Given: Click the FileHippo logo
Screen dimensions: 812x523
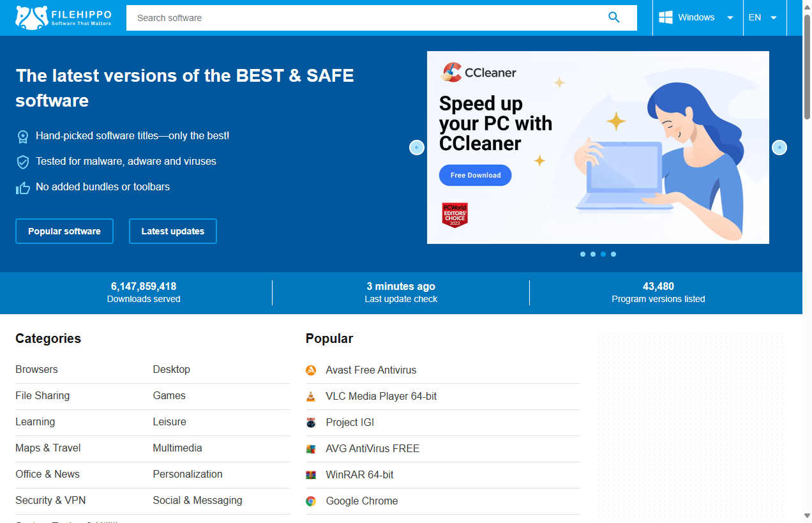Looking at the screenshot, I should 63,18.
